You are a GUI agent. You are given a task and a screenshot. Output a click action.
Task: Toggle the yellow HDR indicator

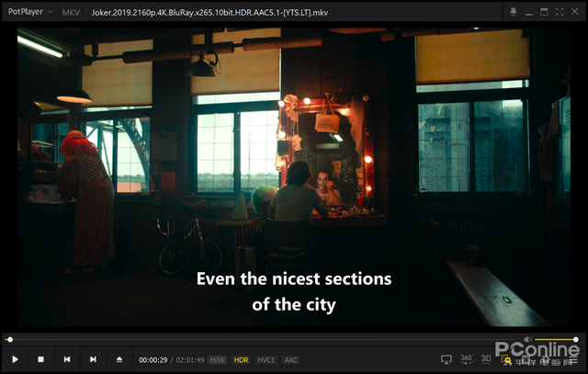point(241,360)
